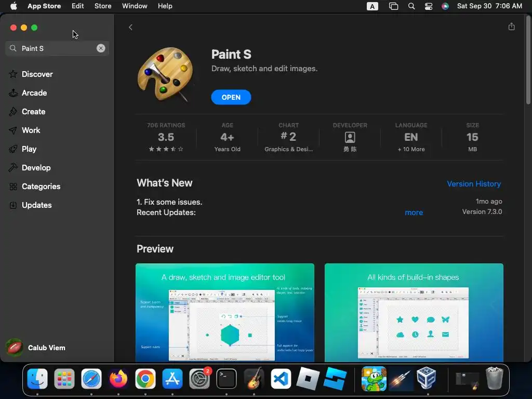This screenshot has height=399, width=532.
Task: View the 706 ratings score
Action: (166, 137)
